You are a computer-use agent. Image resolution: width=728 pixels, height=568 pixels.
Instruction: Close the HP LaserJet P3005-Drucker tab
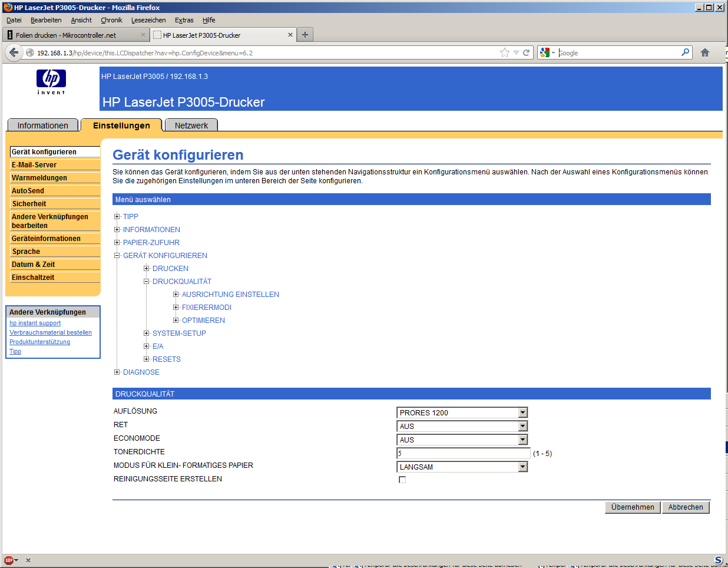click(x=290, y=35)
